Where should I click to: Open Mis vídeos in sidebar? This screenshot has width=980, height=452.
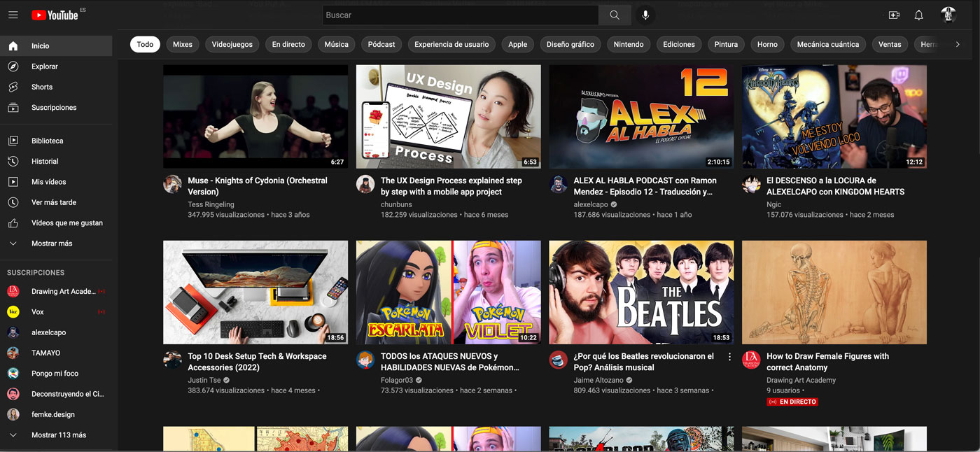[x=56, y=181]
